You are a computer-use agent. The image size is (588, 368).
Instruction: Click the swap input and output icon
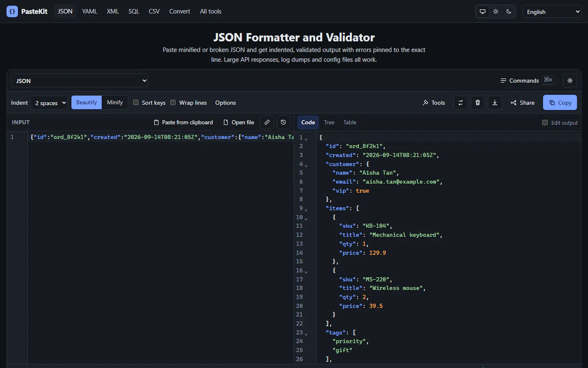460,103
